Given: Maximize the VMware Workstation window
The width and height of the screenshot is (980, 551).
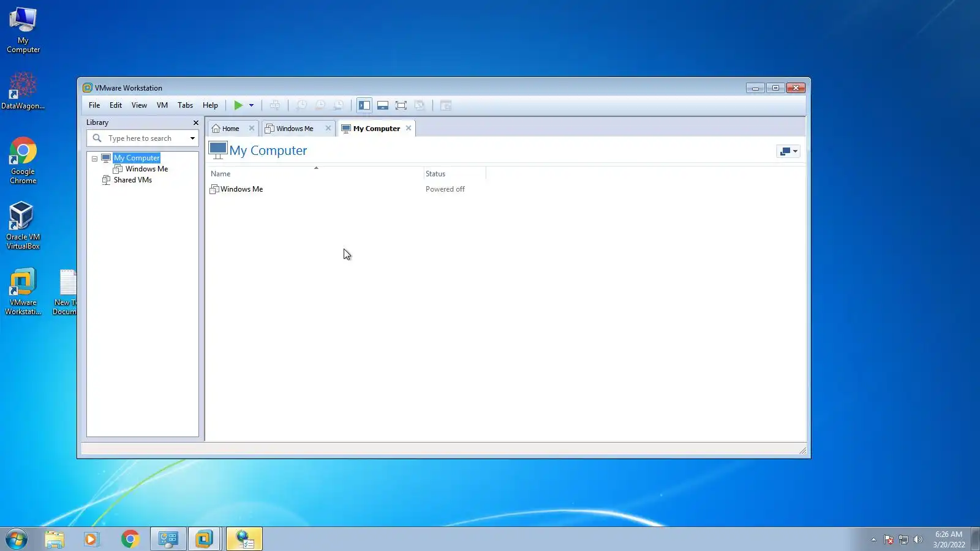Looking at the screenshot, I should [775, 88].
